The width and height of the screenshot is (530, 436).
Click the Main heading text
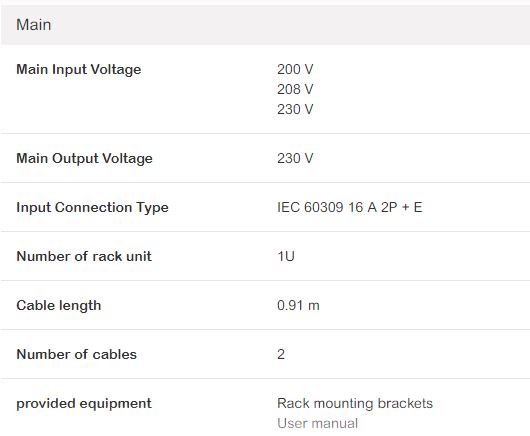(33, 25)
